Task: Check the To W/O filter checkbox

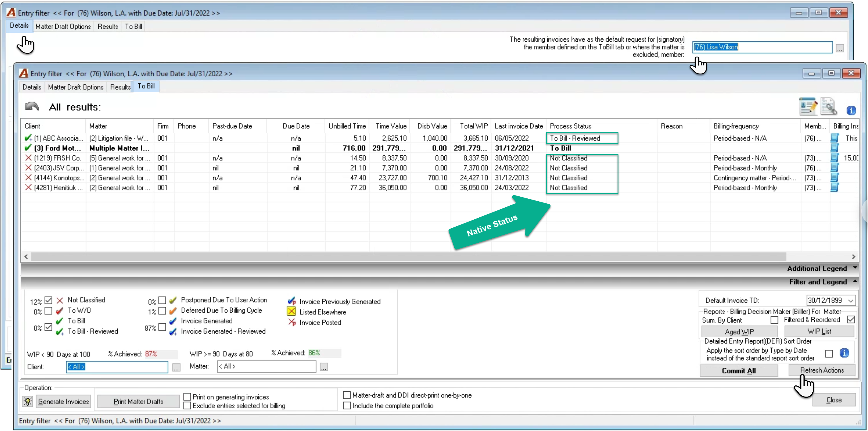Action: click(x=48, y=311)
